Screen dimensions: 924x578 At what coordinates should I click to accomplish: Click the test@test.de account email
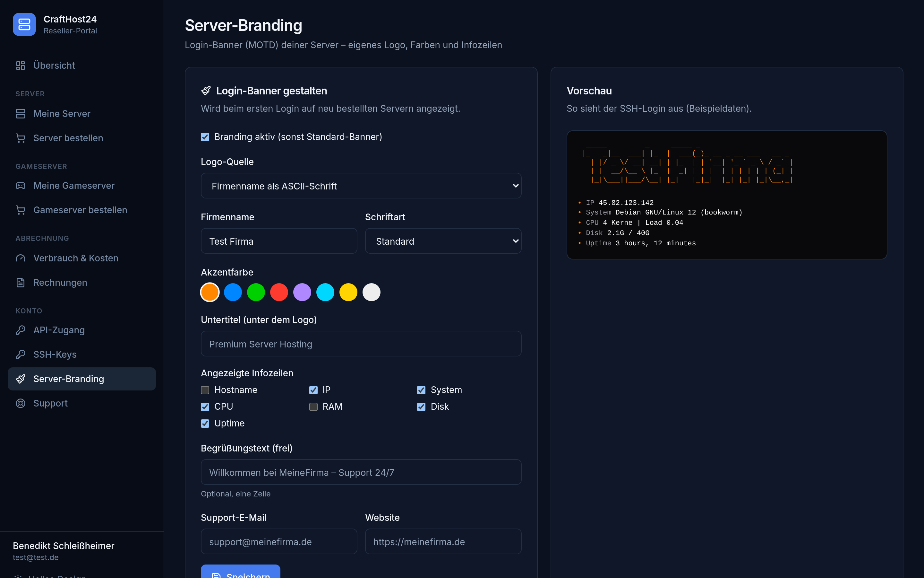[x=36, y=557]
